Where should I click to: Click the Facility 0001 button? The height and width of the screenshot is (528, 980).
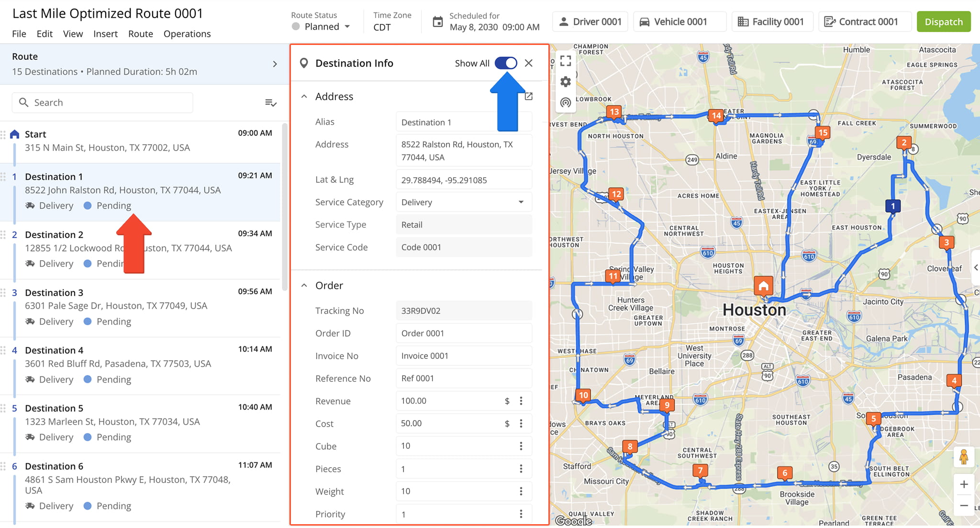coord(772,22)
